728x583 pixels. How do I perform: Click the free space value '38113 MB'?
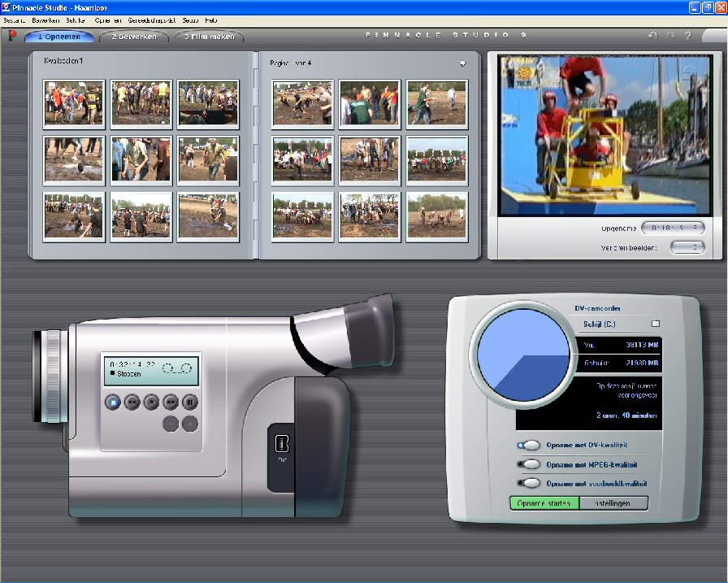pos(642,345)
